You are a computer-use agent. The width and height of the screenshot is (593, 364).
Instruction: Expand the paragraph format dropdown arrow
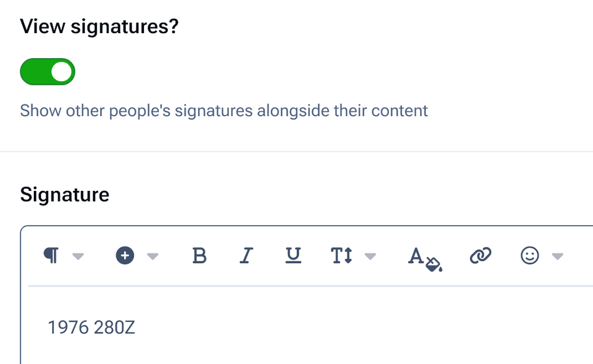coord(78,256)
